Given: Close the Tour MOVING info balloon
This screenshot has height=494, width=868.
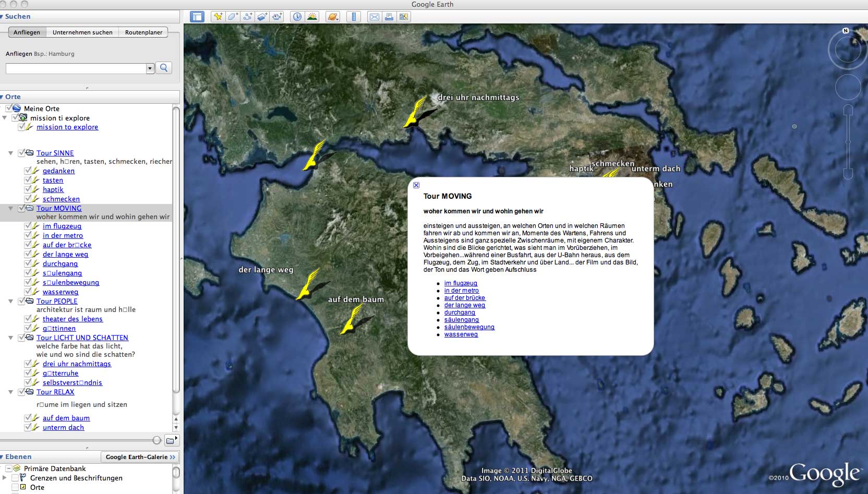Looking at the screenshot, I should coord(416,185).
